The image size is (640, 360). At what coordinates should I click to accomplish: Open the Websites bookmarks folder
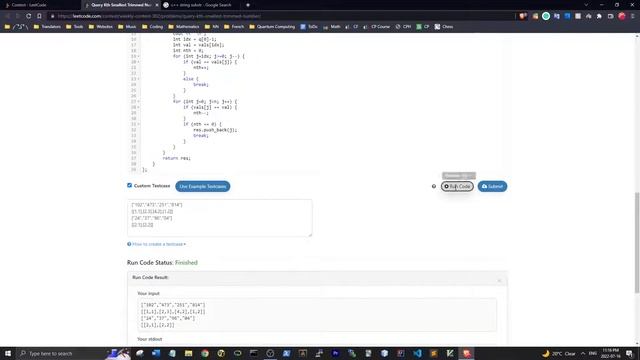[x=101, y=27]
